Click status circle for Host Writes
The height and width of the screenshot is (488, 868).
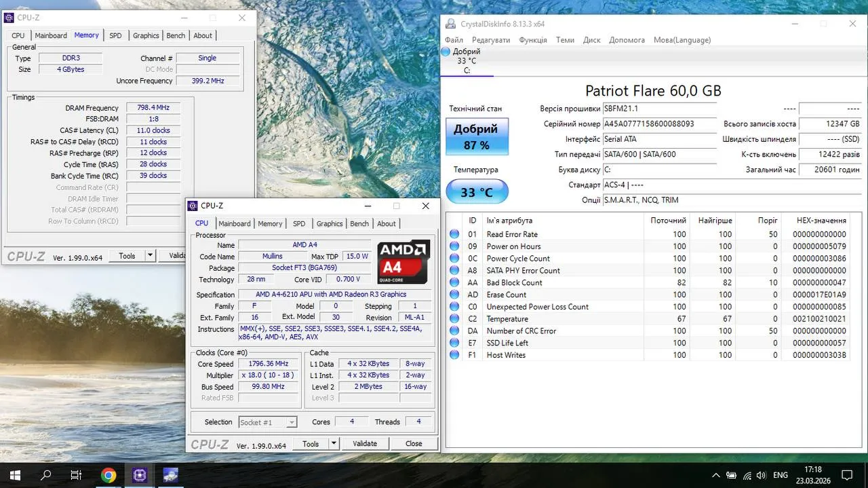click(x=454, y=355)
